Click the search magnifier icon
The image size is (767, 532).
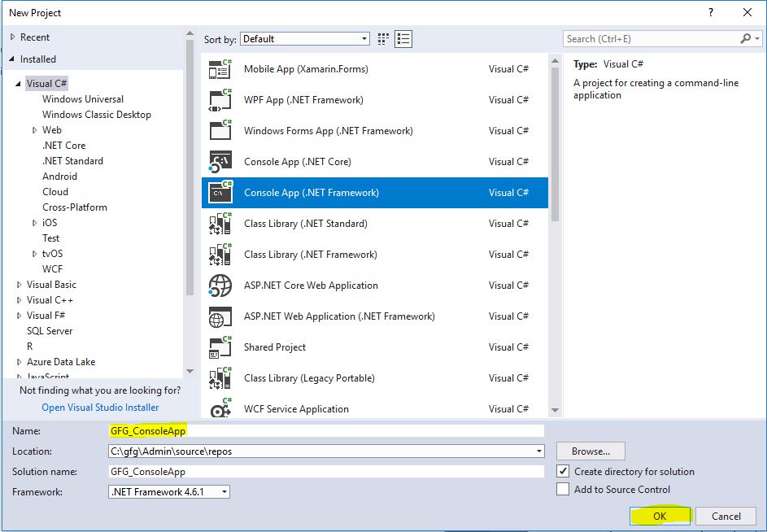(x=746, y=39)
